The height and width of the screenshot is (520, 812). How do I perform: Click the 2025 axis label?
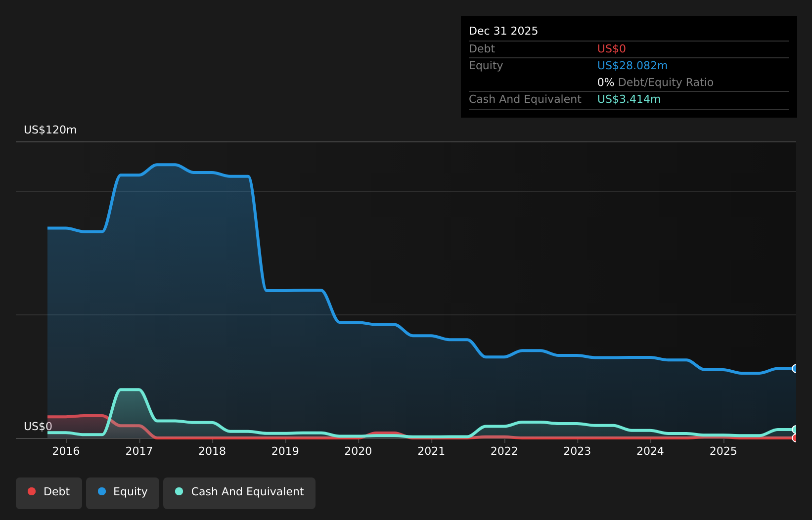pyautogui.click(x=723, y=451)
